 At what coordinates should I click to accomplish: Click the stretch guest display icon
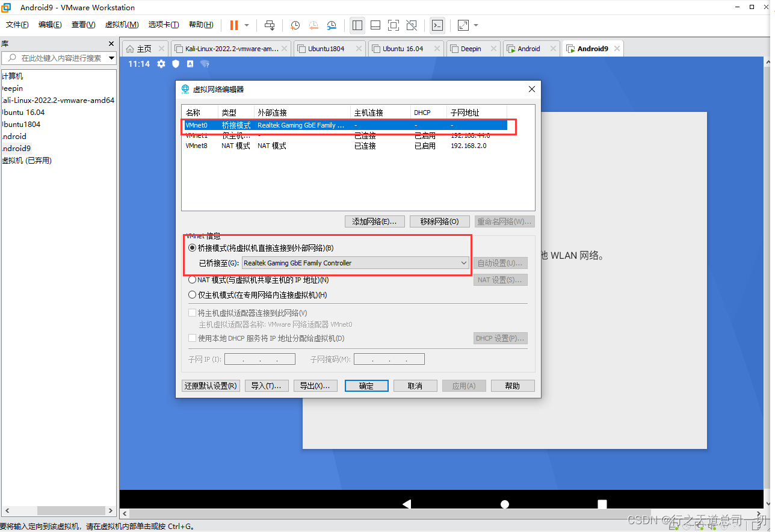pos(463,25)
